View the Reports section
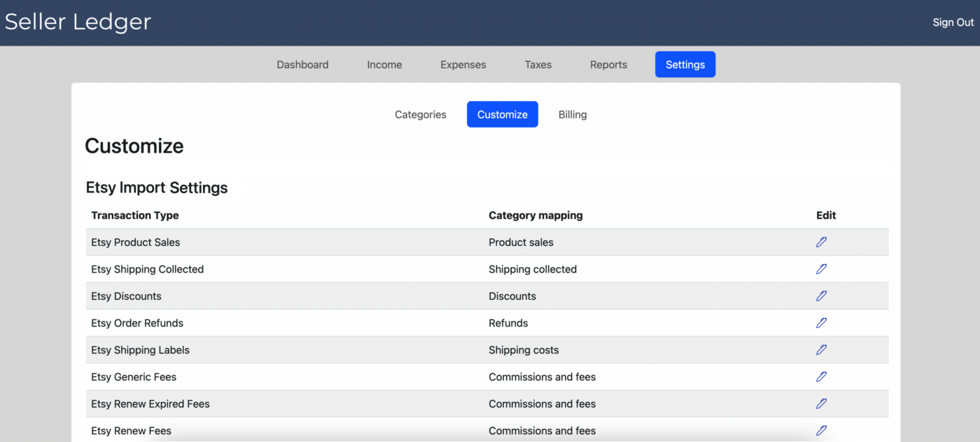Image resolution: width=980 pixels, height=442 pixels. (608, 64)
